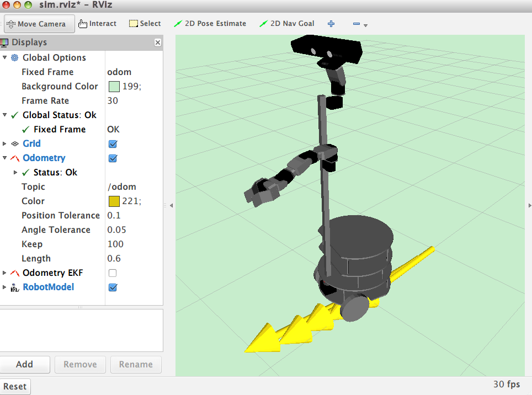This screenshot has width=532, height=395.
Task: Pick the 2D Pose Estimate tool
Action: click(x=210, y=24)
